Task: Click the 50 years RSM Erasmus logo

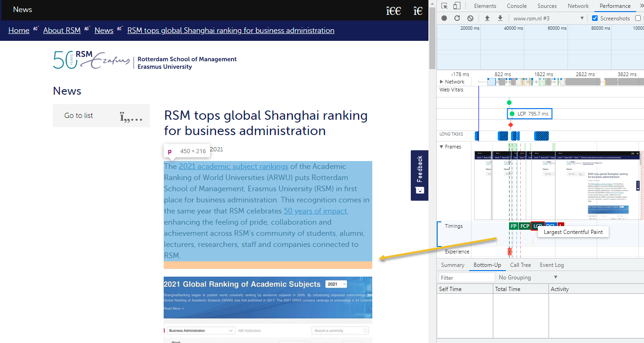Action: click(x=91, y=60)
